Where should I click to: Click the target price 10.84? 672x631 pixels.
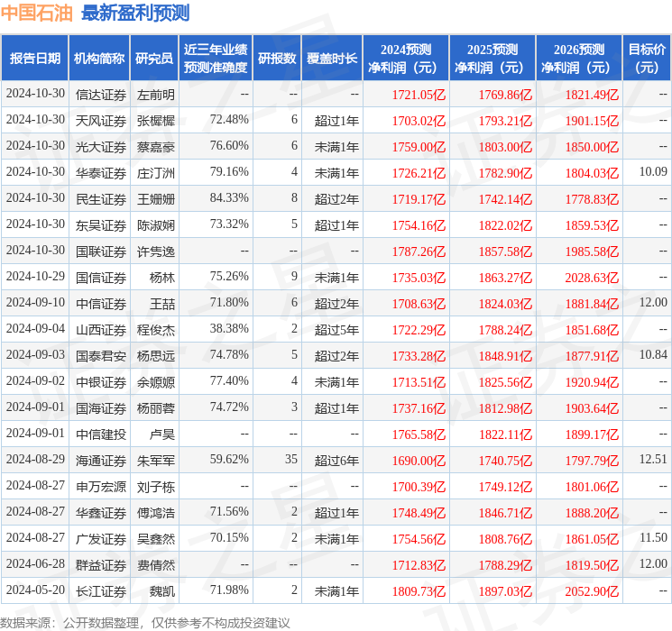point(653,354)
